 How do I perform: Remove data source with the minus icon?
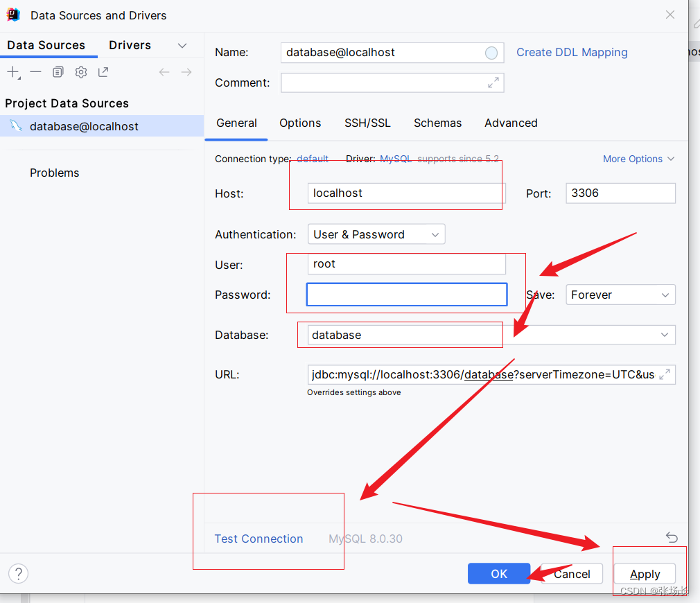pyautogui.click(x=36, y=72)
